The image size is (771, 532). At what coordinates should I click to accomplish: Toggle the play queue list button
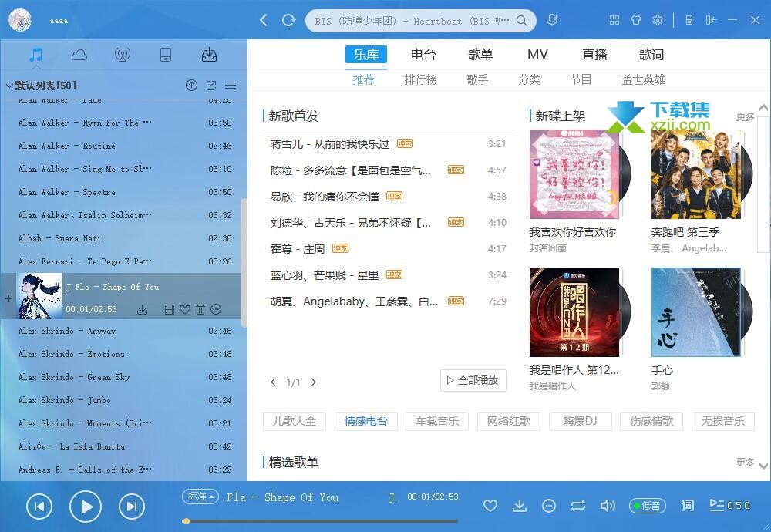tap(730, 506)
